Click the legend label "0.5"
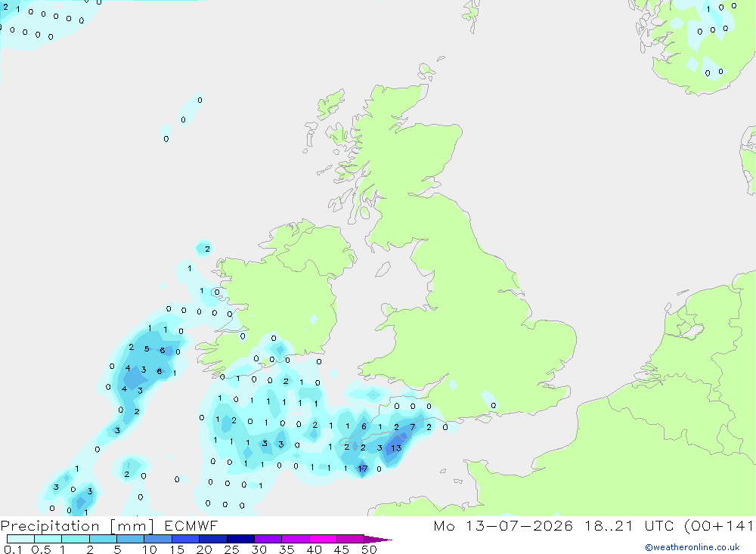 click(41, 549)
